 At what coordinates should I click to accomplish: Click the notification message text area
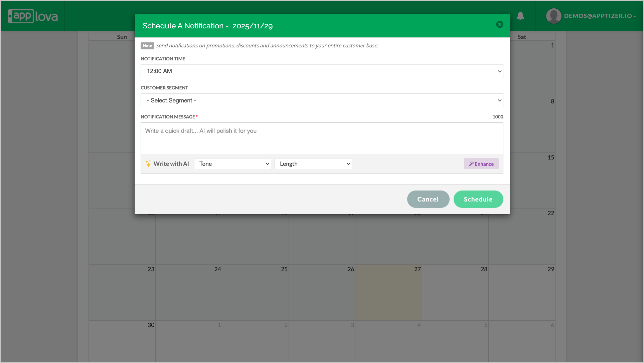pos(321,138)
